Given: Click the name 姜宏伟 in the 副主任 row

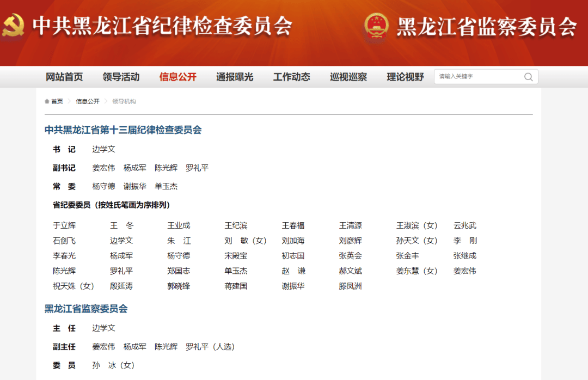Looking at the screenshot, I should [103, 346].
